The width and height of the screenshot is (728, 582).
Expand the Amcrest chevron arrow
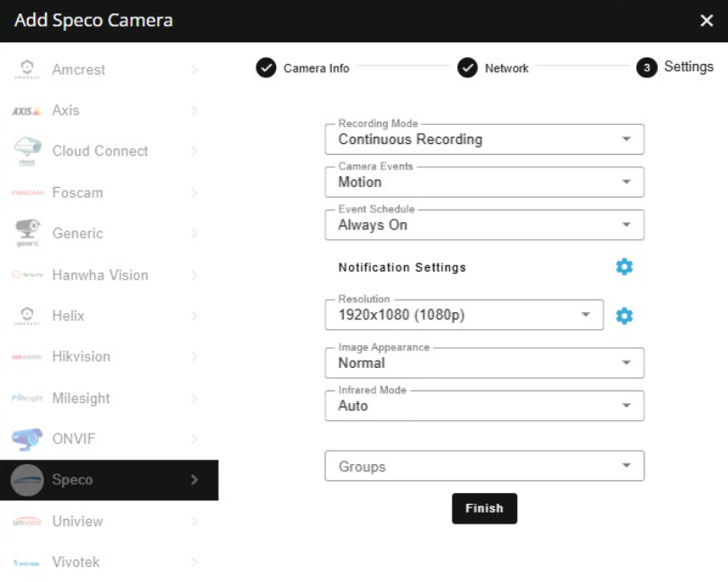194,69
